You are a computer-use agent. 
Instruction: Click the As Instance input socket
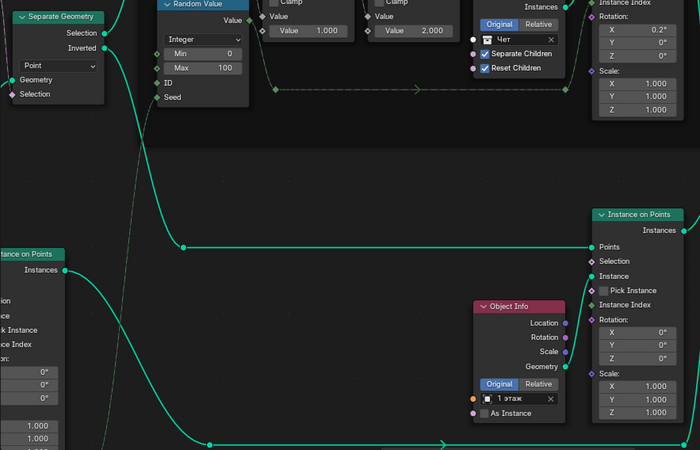coord(473,414)
